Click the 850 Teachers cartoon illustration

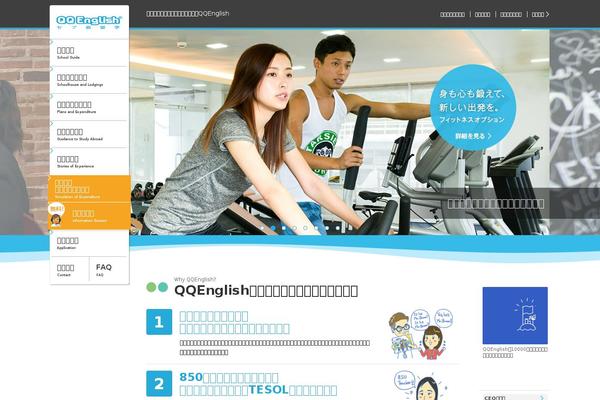click(419, 385)
